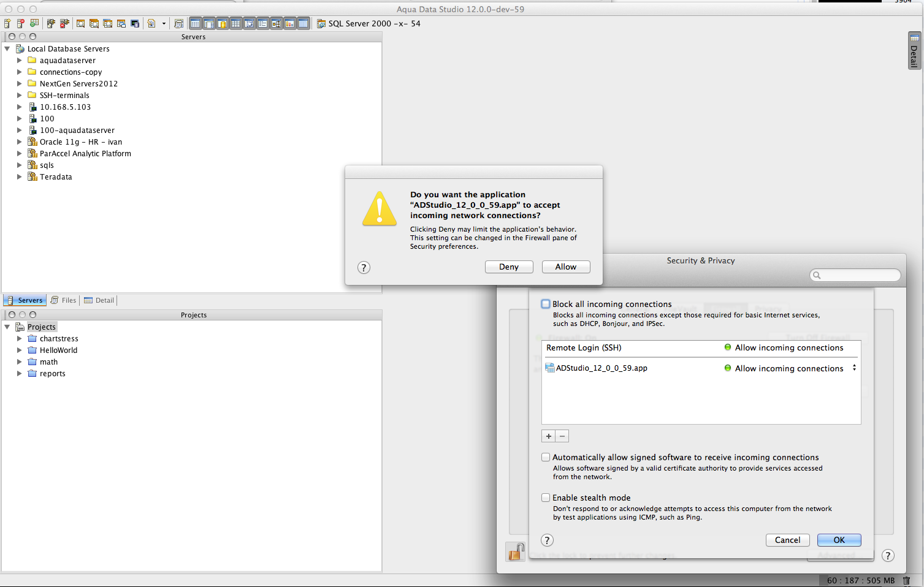
Task: Expand the connections-copy folder
Action: 19,72
